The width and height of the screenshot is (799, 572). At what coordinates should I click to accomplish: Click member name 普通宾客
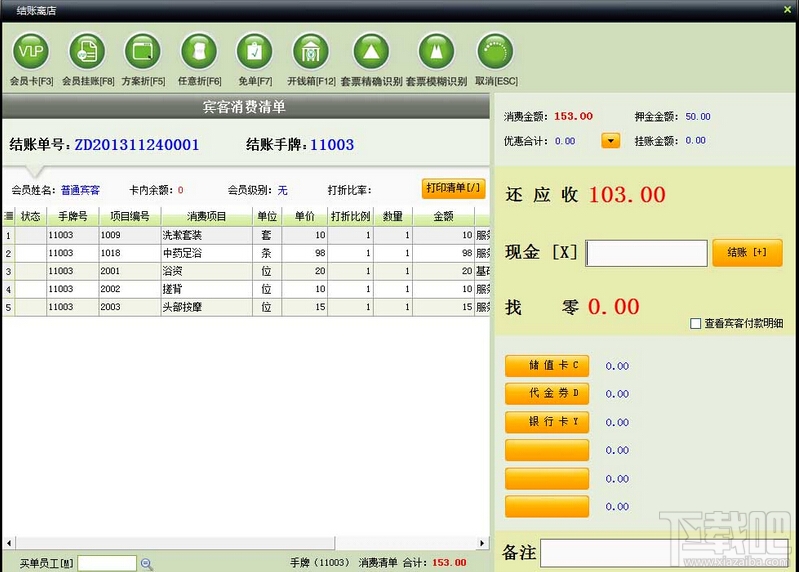click(81, 190)
